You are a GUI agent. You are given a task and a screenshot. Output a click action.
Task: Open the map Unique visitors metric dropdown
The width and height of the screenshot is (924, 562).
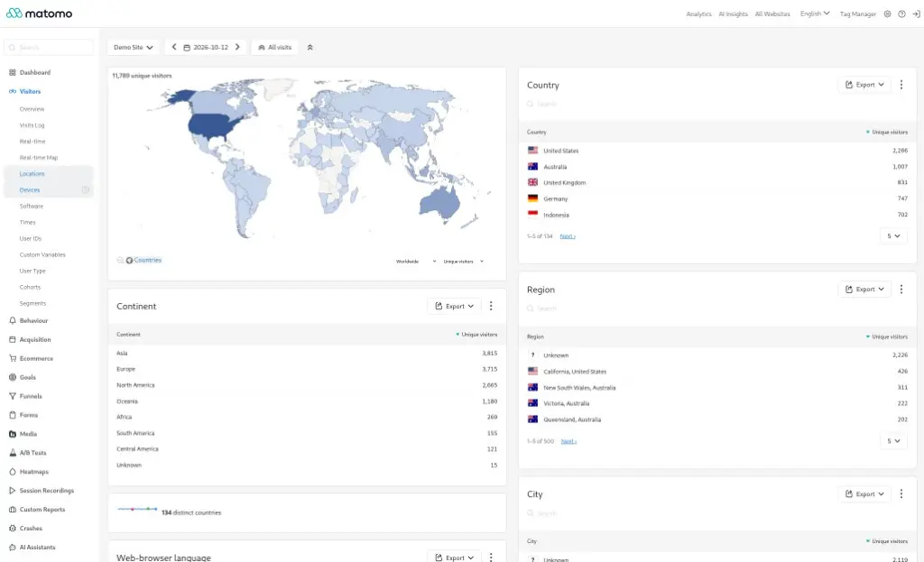463,261
